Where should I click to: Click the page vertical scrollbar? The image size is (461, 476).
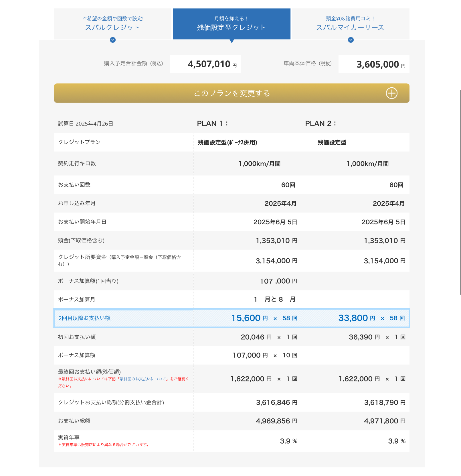(460, 192)
